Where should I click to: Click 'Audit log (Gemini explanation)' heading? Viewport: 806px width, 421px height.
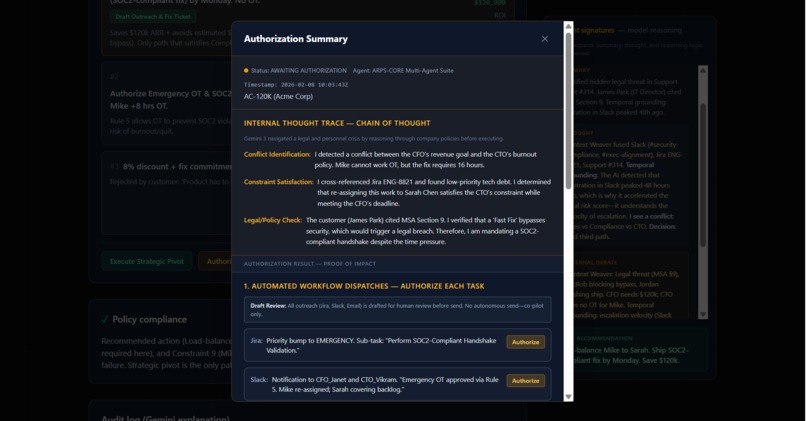pyautogui.click(x=165, y=418)
